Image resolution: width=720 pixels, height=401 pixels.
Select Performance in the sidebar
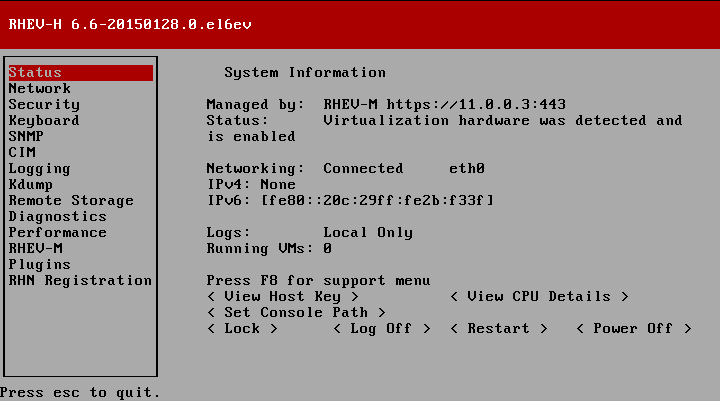tap(57, 233)
